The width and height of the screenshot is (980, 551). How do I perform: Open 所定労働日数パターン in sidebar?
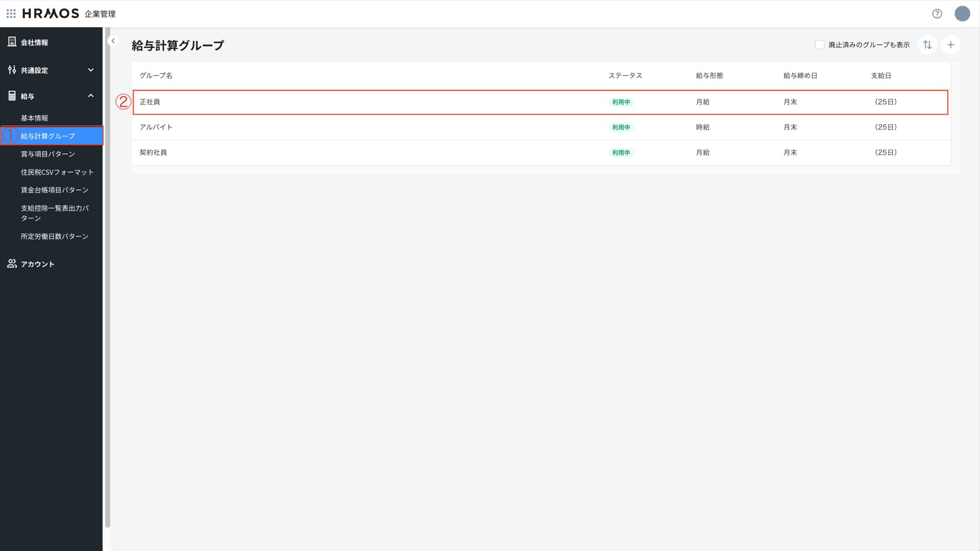(x=54, y=236)
